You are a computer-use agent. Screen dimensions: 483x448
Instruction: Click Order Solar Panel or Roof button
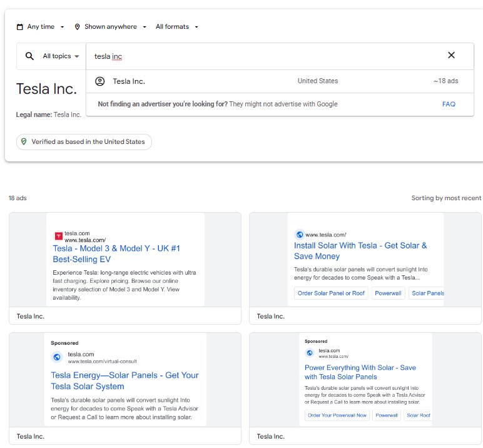331,293
